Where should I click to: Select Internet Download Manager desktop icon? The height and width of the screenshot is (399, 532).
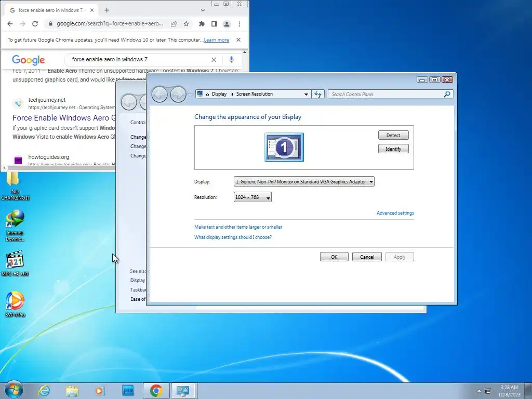coord(15,225)
